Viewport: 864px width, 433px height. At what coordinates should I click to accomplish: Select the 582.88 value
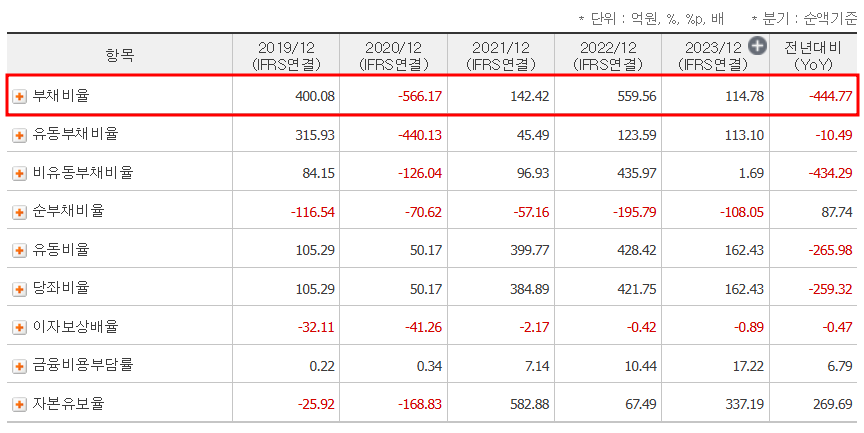click(x=530, y=405)
